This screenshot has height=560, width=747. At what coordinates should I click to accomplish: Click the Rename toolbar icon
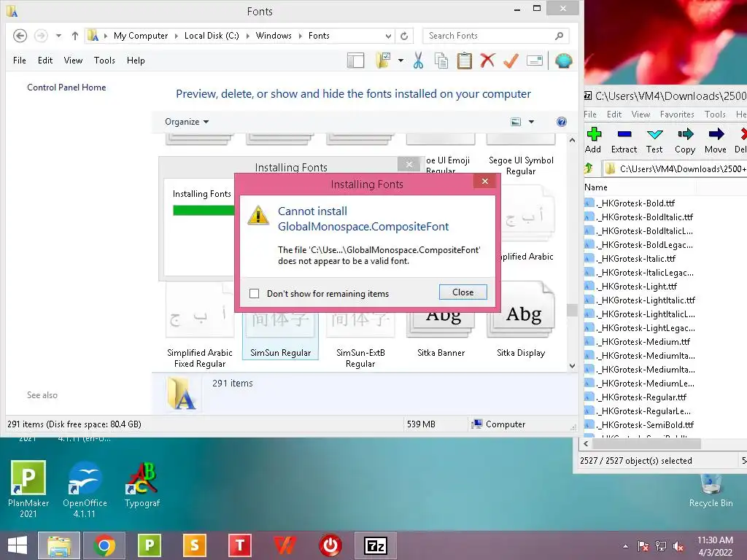click(x=535, y=61)
